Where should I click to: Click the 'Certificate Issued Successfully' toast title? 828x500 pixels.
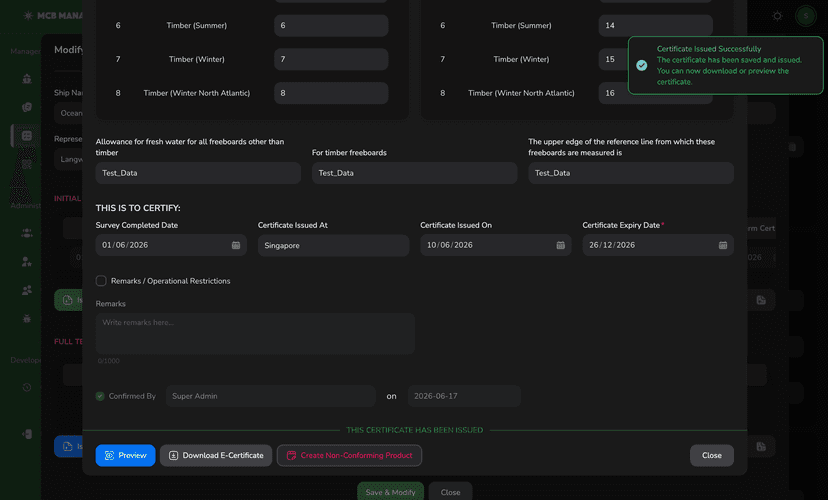tap(709, 49)
